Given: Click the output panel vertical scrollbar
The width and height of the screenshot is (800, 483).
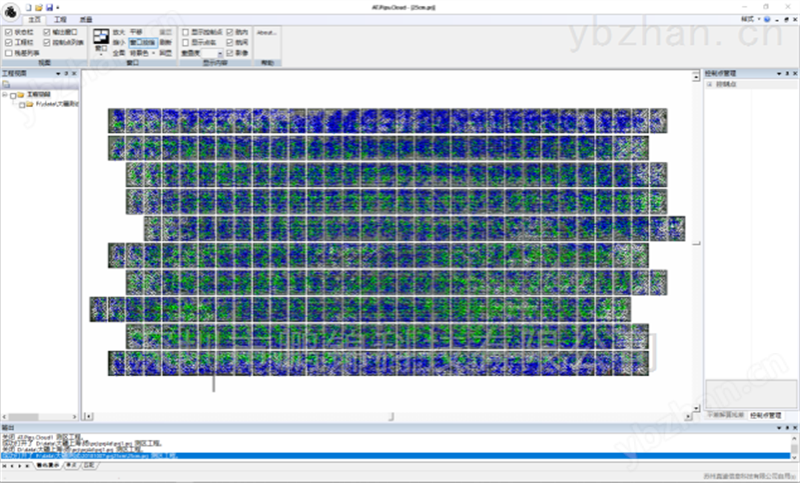Looking at the screenshot, I should pos(795,448).
